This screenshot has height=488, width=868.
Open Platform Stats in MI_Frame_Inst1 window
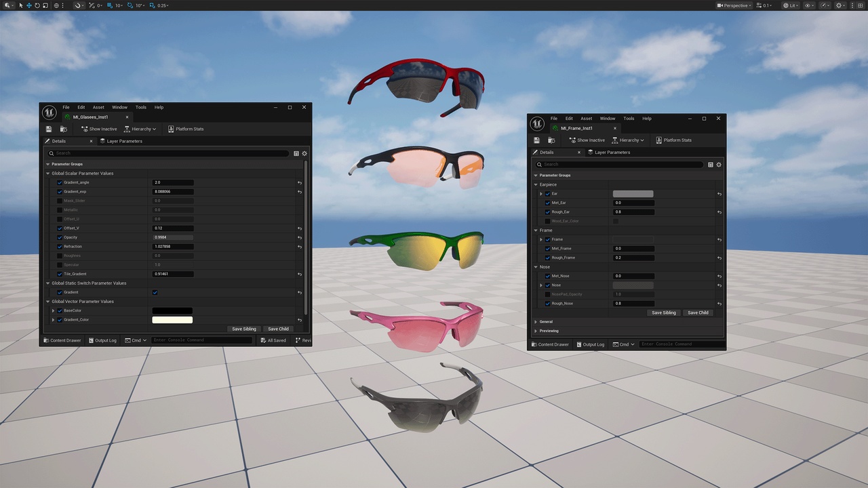(x=674, y=140)
